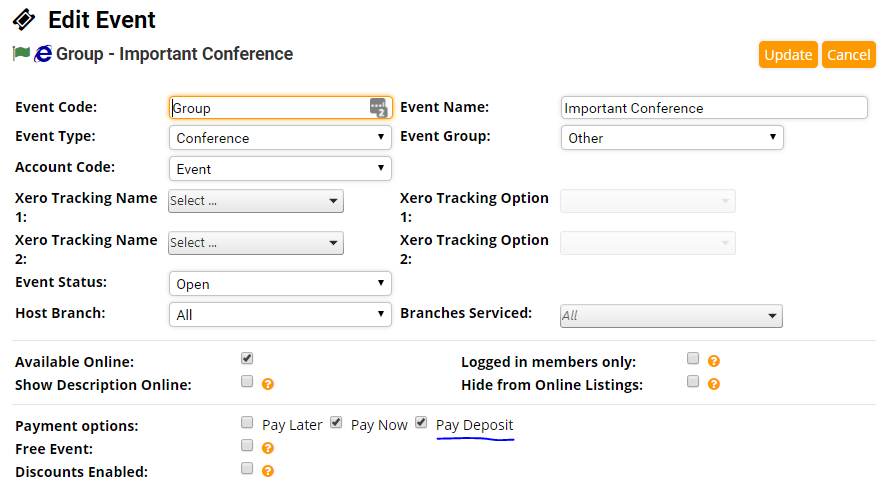881x485 pixels.
Task: Uncheck the Available Online checkbox
Action: pyautogui.click(x=247, y=358)
